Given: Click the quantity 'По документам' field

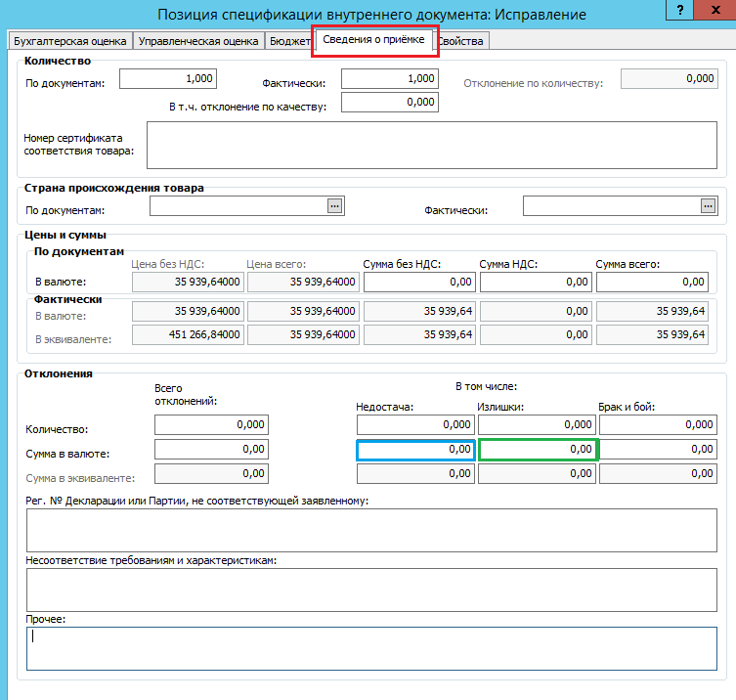Looking at the screenshot, I should (167, 79).
